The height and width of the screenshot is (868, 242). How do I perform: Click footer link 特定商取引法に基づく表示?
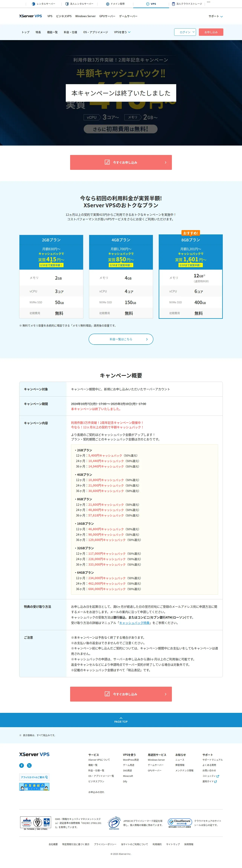[x=76, y=844]
